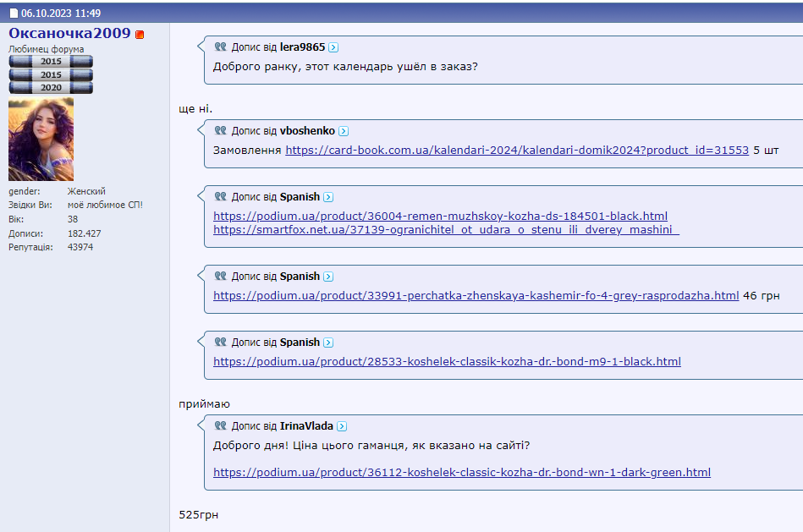The height and width of the screenshot is (532, 803).
Task: Open the Оксаночка2009 username profile link
Action: pos(69,33)
